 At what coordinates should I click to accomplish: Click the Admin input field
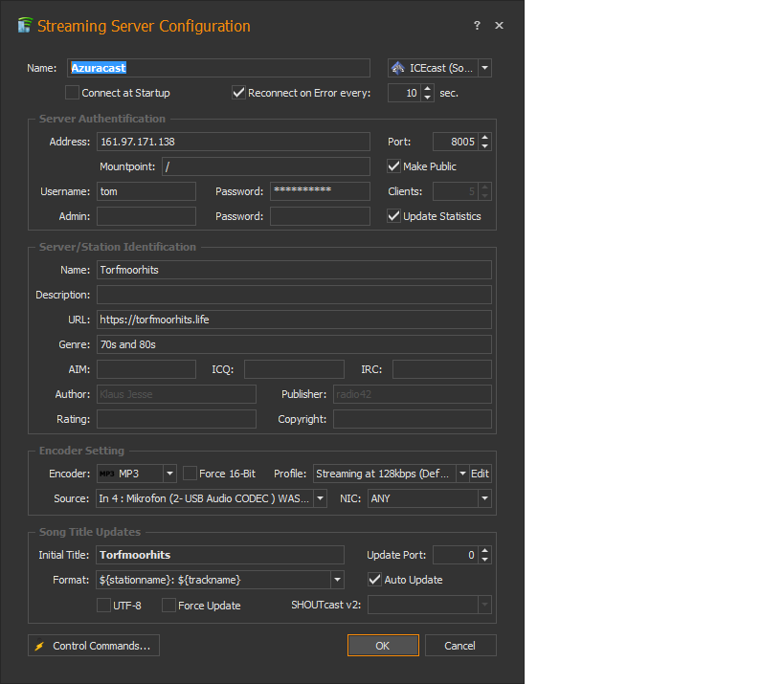tap(146, 216)
